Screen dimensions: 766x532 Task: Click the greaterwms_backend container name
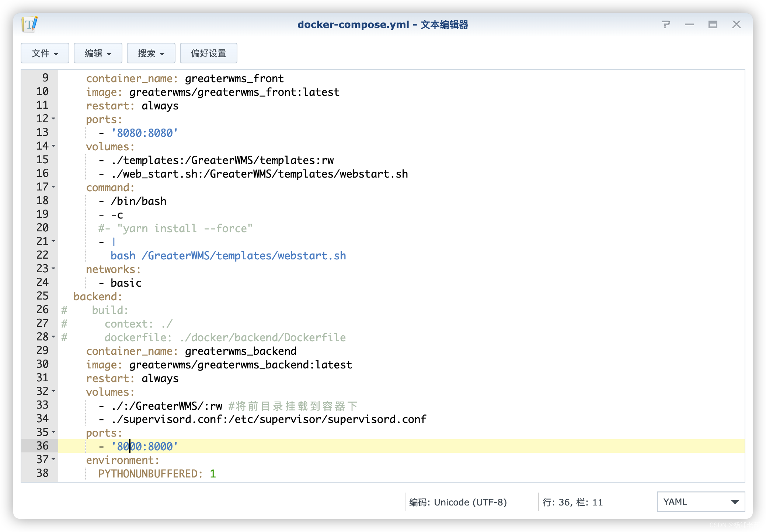point(240,351)
